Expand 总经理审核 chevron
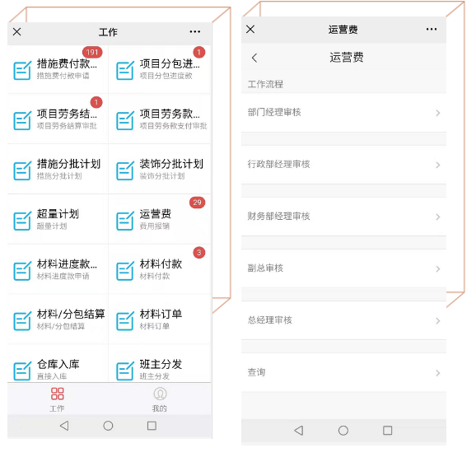Viewport: 476px width, 457px height. tap(438, 321)
